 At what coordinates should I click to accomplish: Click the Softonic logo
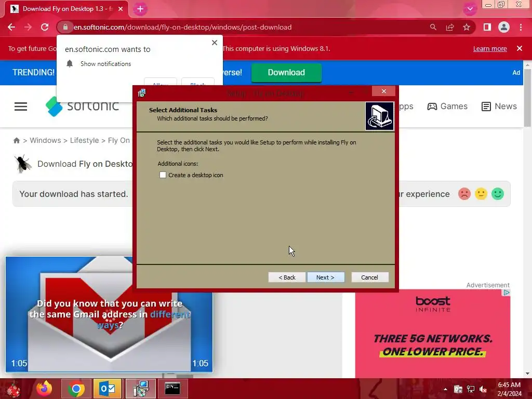pyautogui.click(x=82, y=107)
